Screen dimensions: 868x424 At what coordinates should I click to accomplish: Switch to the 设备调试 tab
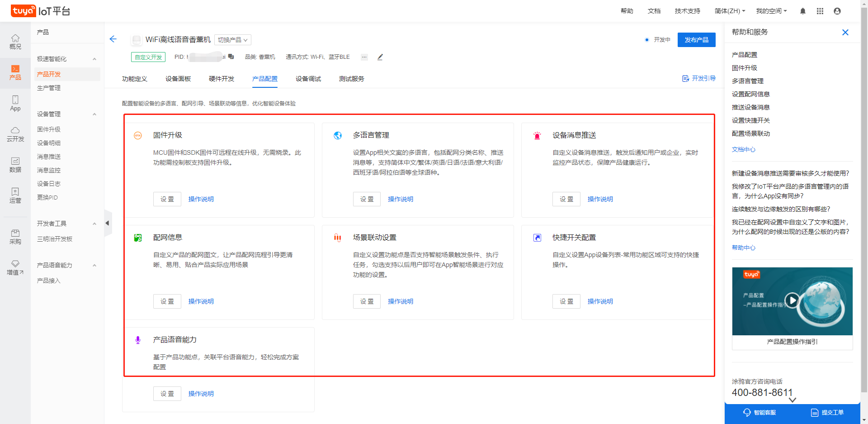[308, 79]
